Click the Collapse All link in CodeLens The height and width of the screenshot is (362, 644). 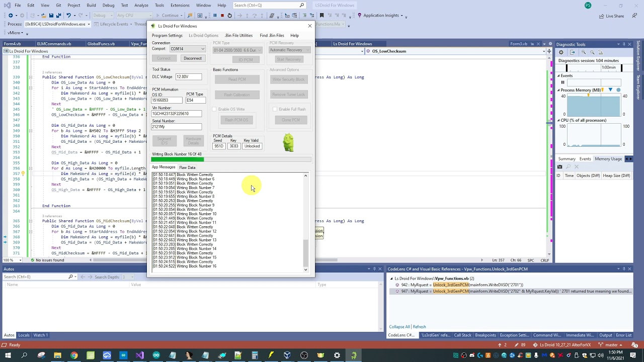coord(399,327)
